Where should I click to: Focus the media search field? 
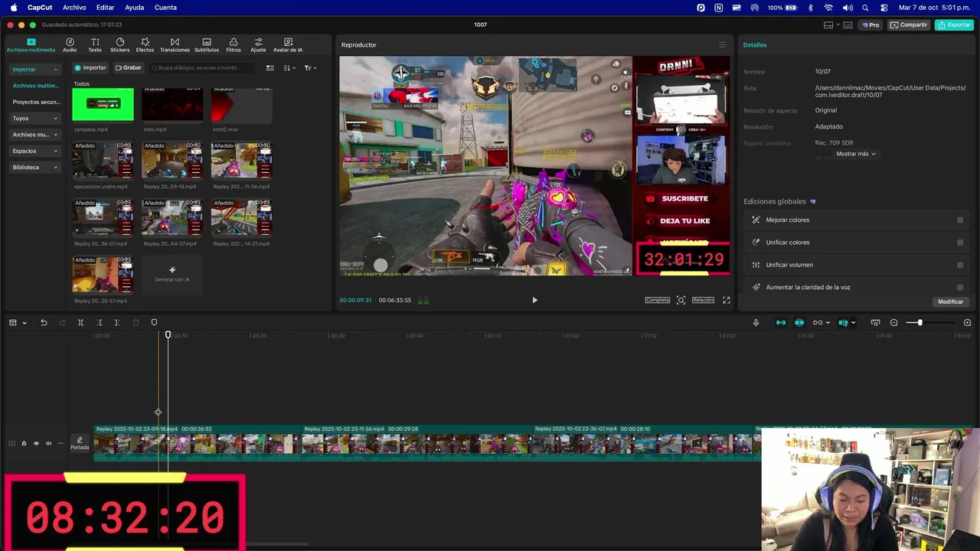coord(204,68)
